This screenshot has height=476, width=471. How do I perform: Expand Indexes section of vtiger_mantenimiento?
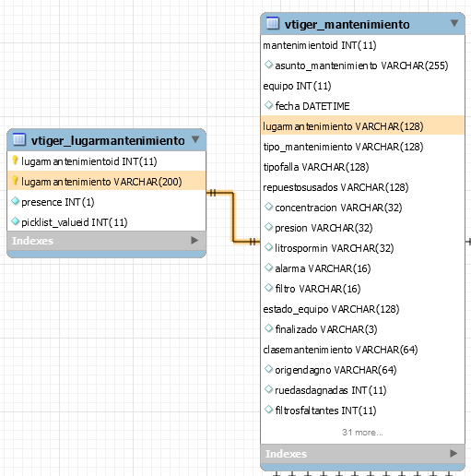point(453,453)
